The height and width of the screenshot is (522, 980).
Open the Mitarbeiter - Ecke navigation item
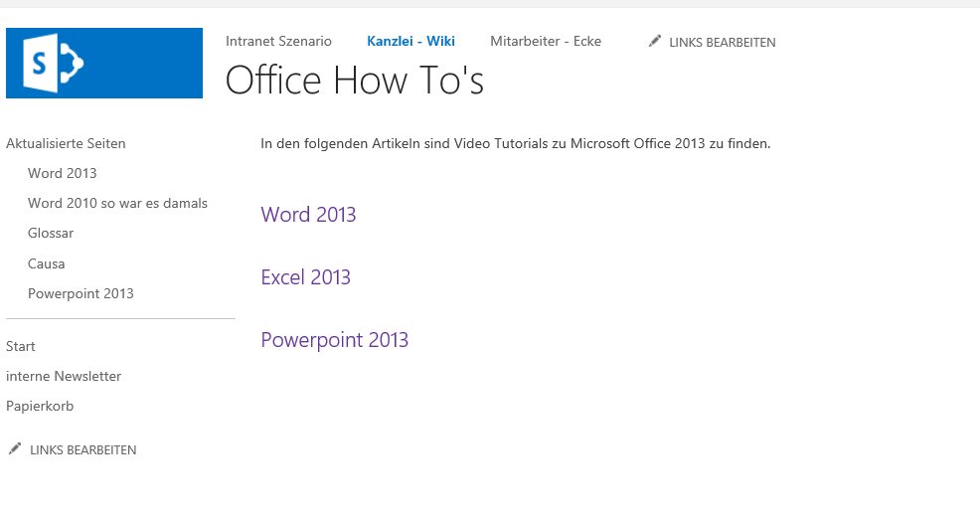click(546, 41)
